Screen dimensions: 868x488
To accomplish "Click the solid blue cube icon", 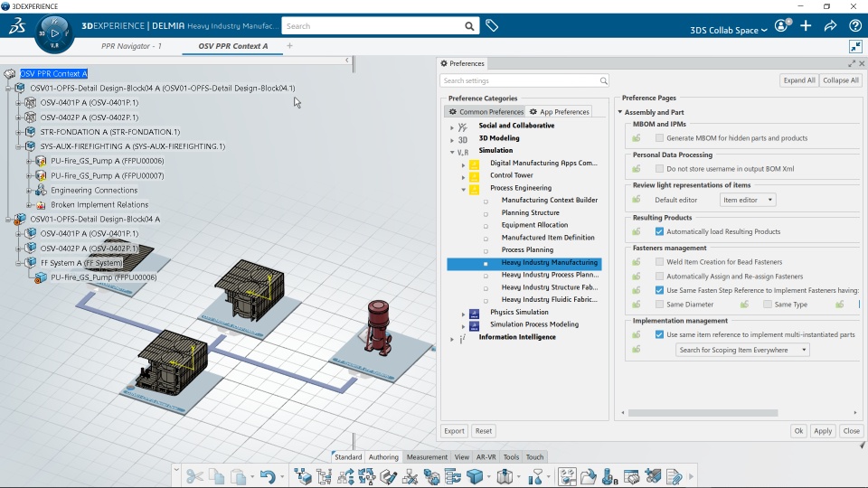I will pyautogui.click(x=475, y=476).
